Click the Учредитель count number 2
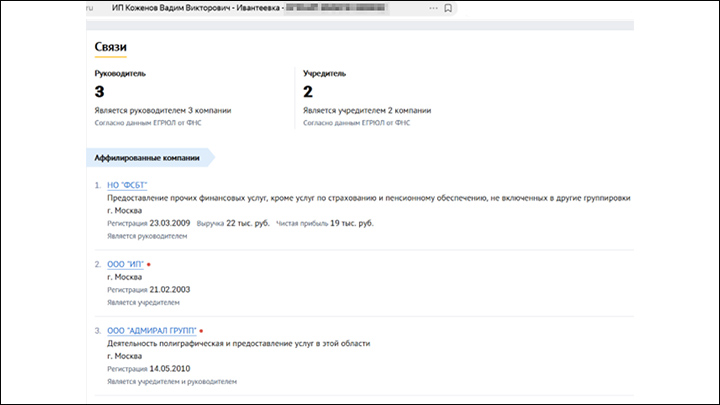The width and height of the screenshot is (720, 405). [x=308, y=92]
